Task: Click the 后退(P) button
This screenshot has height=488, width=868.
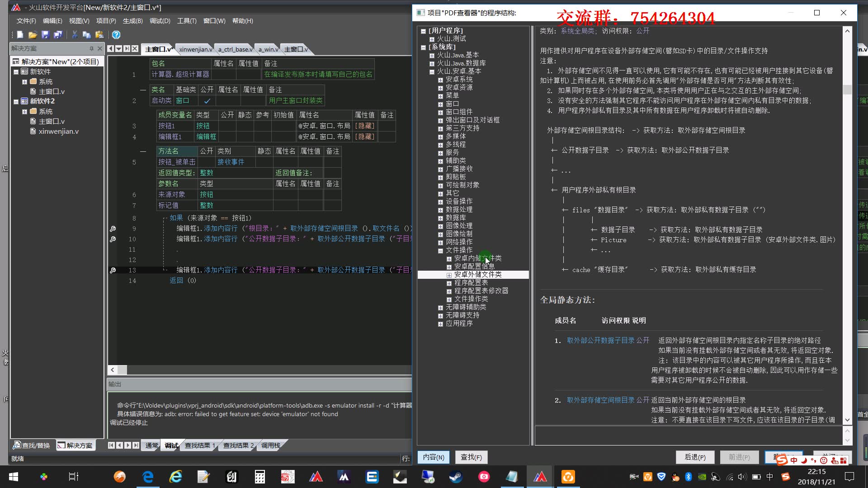Action: point(695,457)
